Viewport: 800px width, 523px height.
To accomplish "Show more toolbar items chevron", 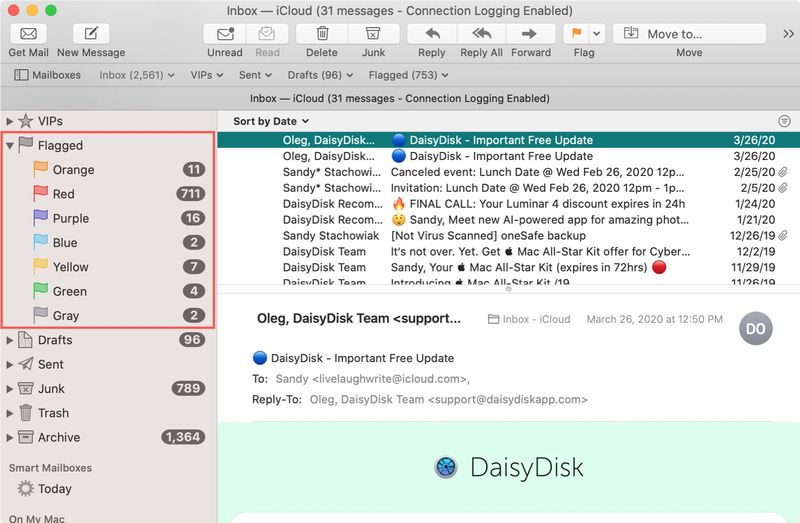I will tap(788, 34).
